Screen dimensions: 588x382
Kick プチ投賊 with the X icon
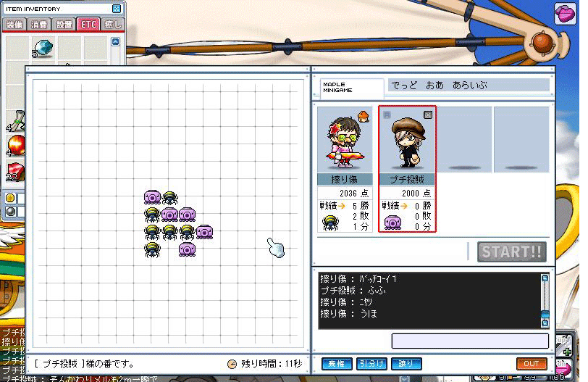tap(428, 115)
